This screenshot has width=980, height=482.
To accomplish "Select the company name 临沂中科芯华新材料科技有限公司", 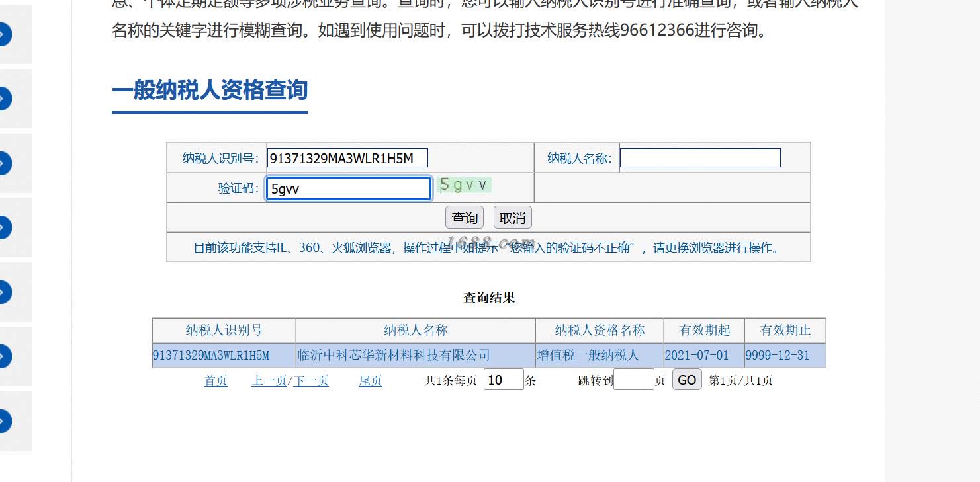I will [x=416, y=356].
